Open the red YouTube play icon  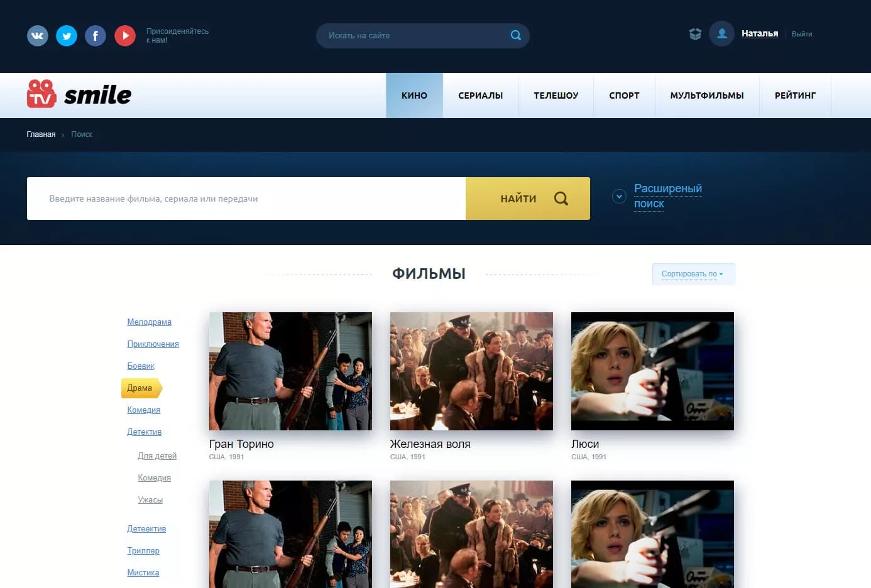click(125, 36)
